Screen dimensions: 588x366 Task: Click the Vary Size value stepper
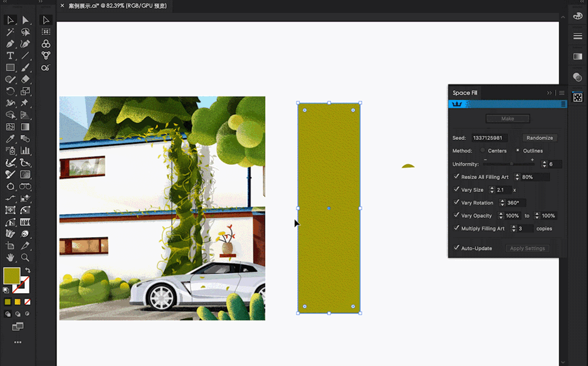click(492, 190)
